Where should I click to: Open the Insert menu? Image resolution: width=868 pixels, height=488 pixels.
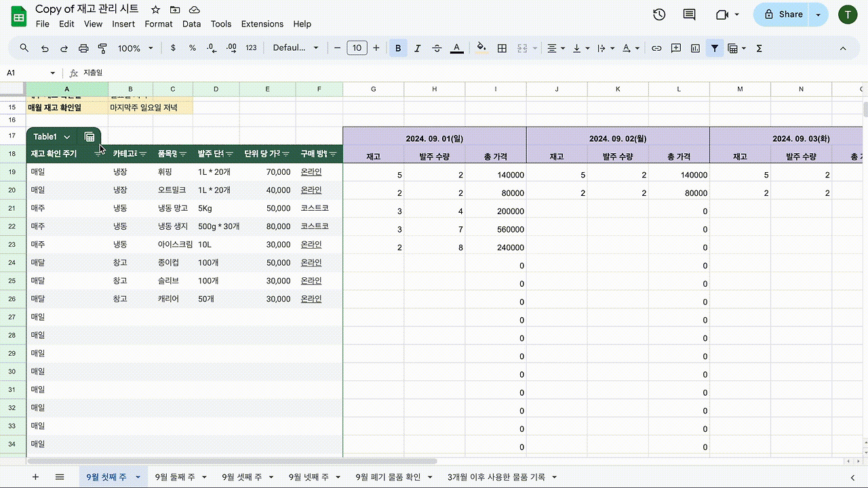coord(123,24)
